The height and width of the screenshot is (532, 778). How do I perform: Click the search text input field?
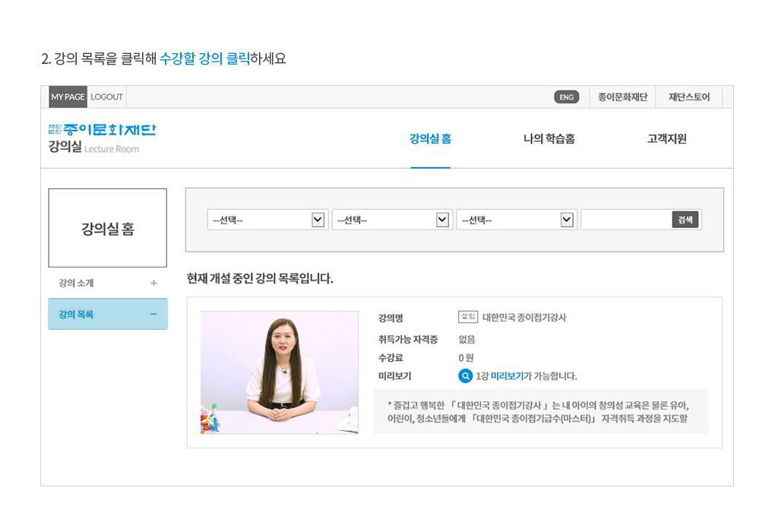(x=626, y=220)
